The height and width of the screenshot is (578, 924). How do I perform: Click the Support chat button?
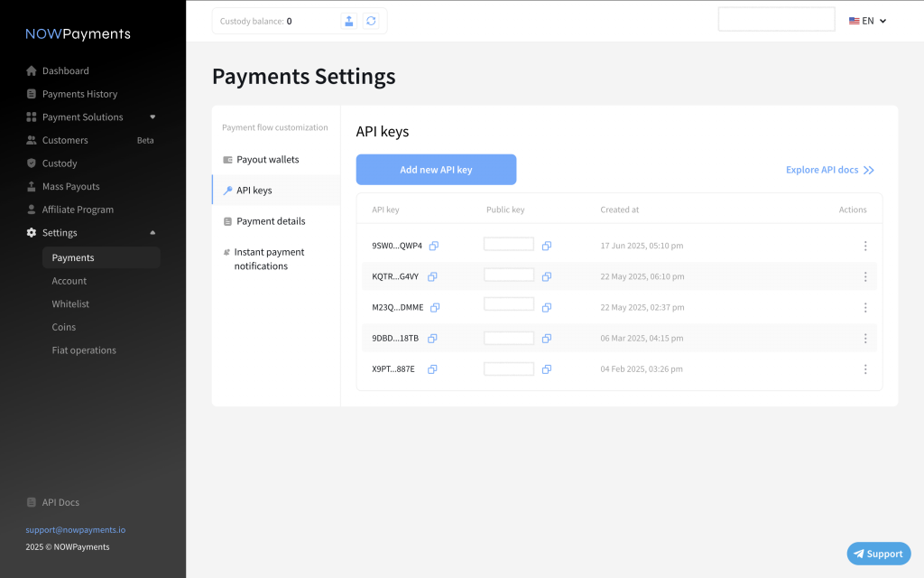pyautogui.click(x=878, y=554)
